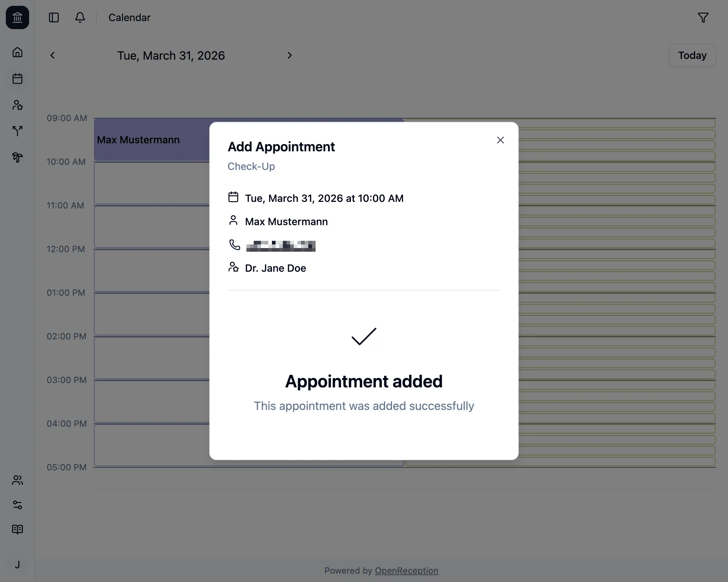
Task: Open the users group sidebar icon
Action: [x=17, y=480]
